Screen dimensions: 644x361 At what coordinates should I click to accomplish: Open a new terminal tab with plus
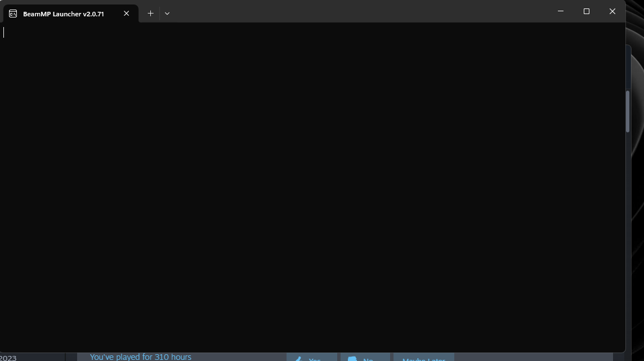click(x=150, y=14)
